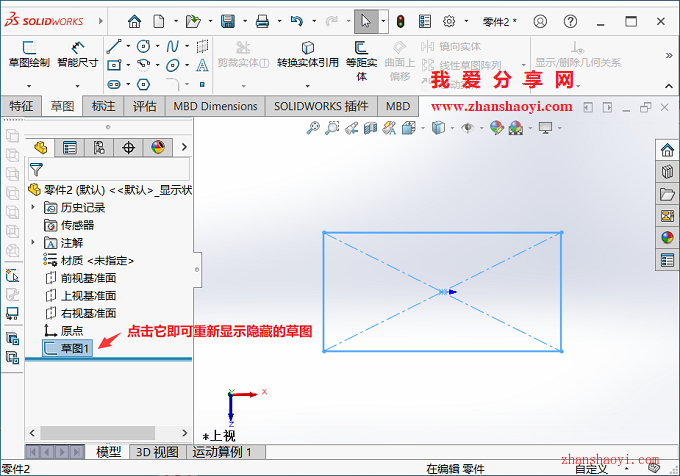Click 转换实体引用 convert entities
Screen dimensions: 680x476
(x=308, y=55)
